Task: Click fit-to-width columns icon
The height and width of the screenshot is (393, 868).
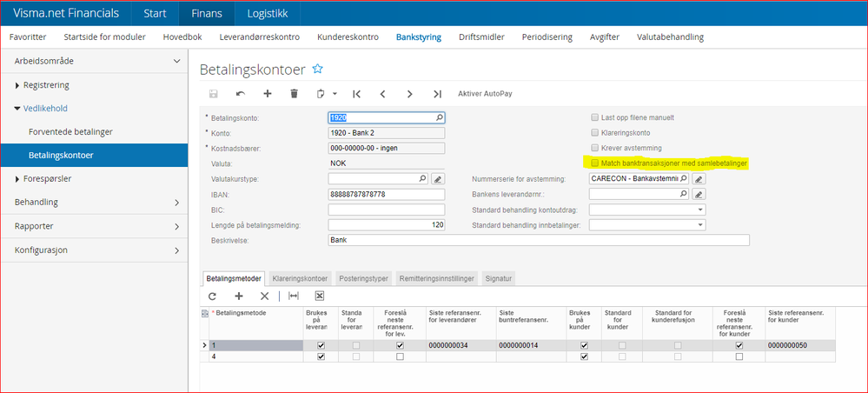Action: [x=294, y=296]
